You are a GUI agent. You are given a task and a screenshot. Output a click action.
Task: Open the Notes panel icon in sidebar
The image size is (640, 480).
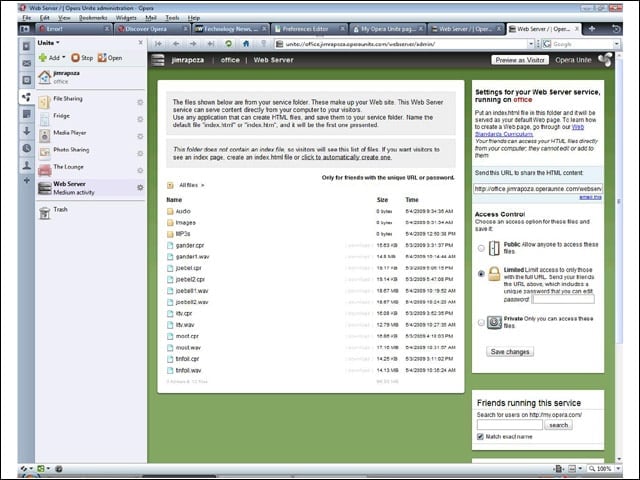pos(27,114)
